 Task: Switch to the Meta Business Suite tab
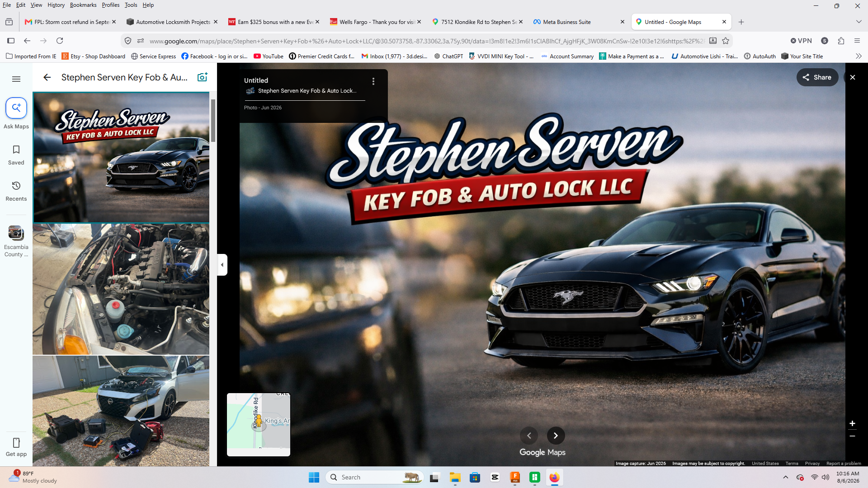(579, 22)
